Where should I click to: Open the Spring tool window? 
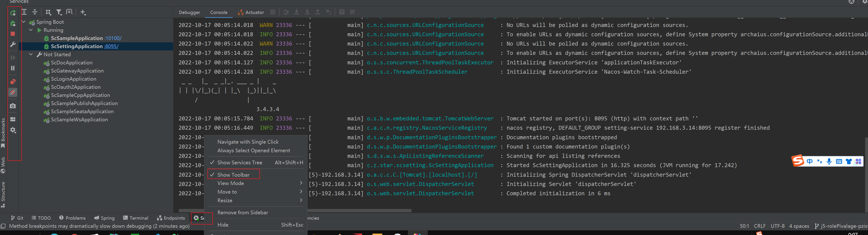pos(104,218)
